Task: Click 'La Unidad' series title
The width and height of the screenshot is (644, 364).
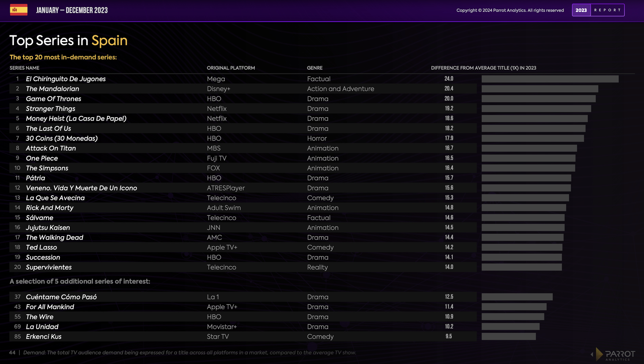Action: point(42,327)
